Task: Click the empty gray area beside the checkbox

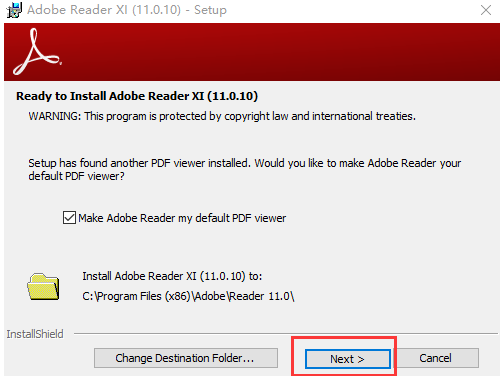Action: coord(383,218)
